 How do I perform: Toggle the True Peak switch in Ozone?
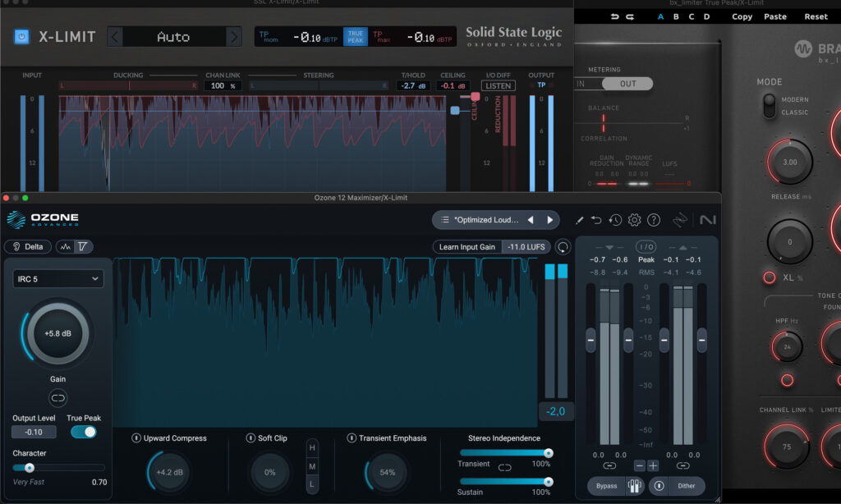(84, 432)
